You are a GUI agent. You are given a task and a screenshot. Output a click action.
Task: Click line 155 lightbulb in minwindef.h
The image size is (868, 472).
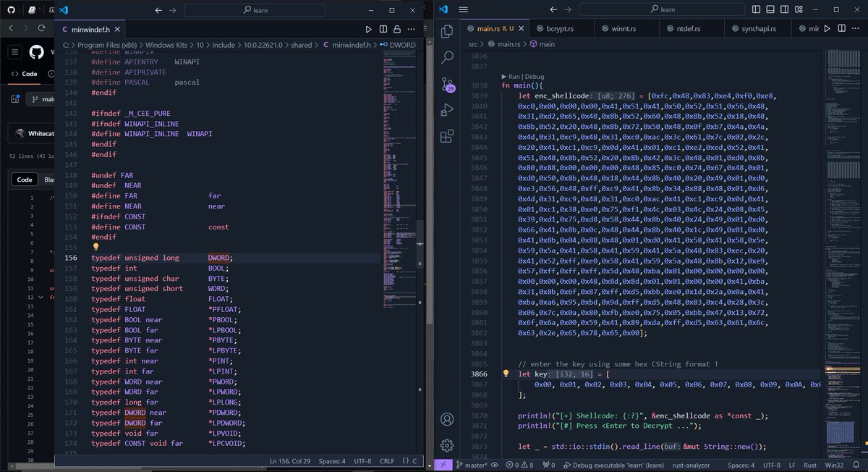95,248
